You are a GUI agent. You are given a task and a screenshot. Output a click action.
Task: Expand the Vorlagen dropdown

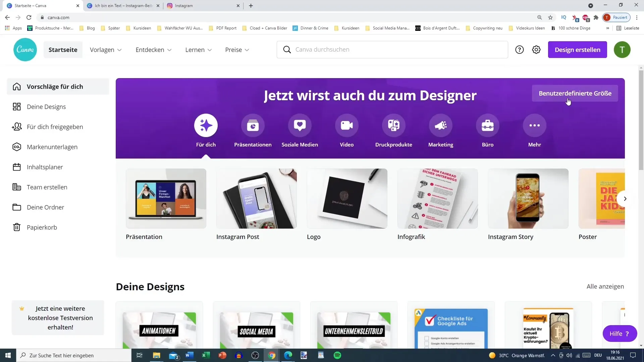tap(106, 50)
